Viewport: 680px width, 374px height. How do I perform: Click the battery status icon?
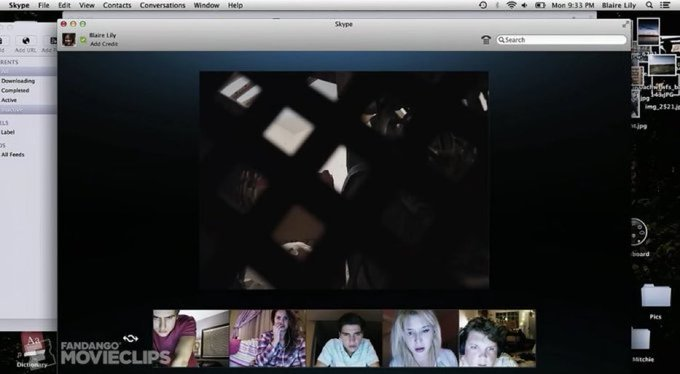click(x=540, y=5)
